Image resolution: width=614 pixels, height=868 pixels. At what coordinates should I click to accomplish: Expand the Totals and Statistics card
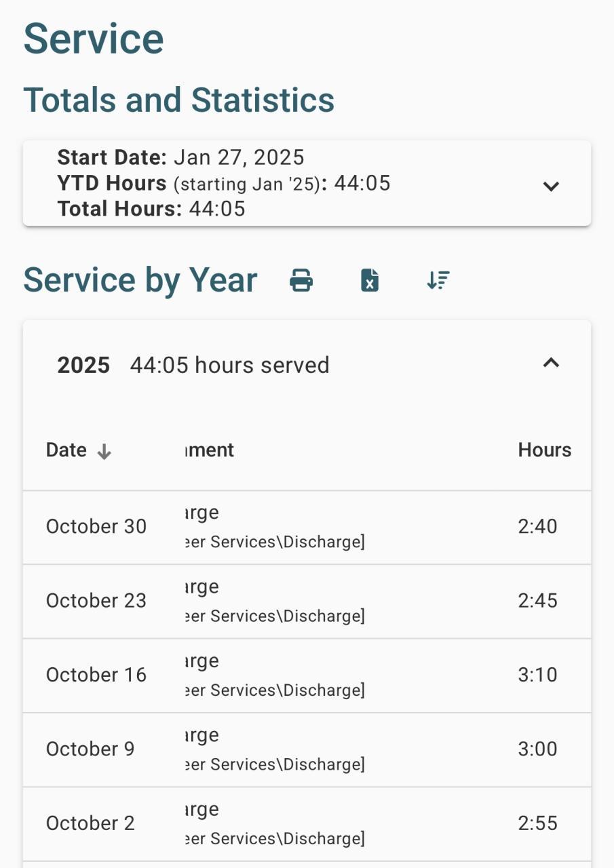tap(551, 186)
